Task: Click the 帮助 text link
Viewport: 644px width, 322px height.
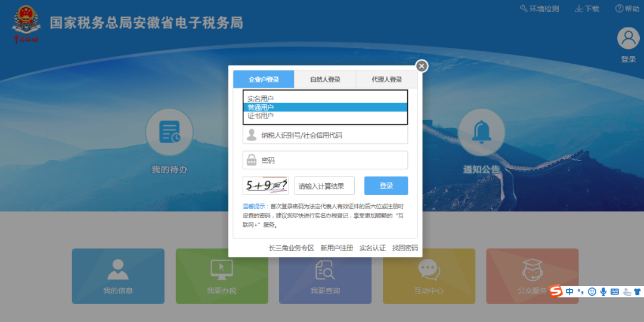Action: coord(633,9)
